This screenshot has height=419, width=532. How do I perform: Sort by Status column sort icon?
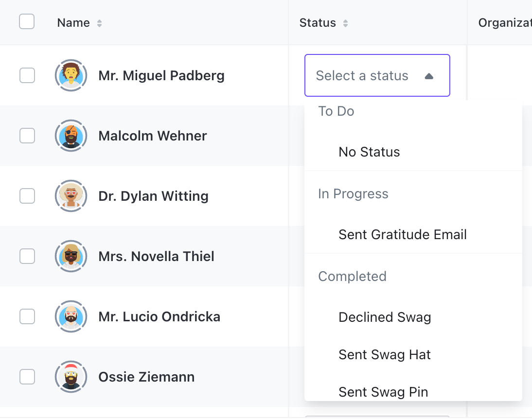(x=345, y=23)
